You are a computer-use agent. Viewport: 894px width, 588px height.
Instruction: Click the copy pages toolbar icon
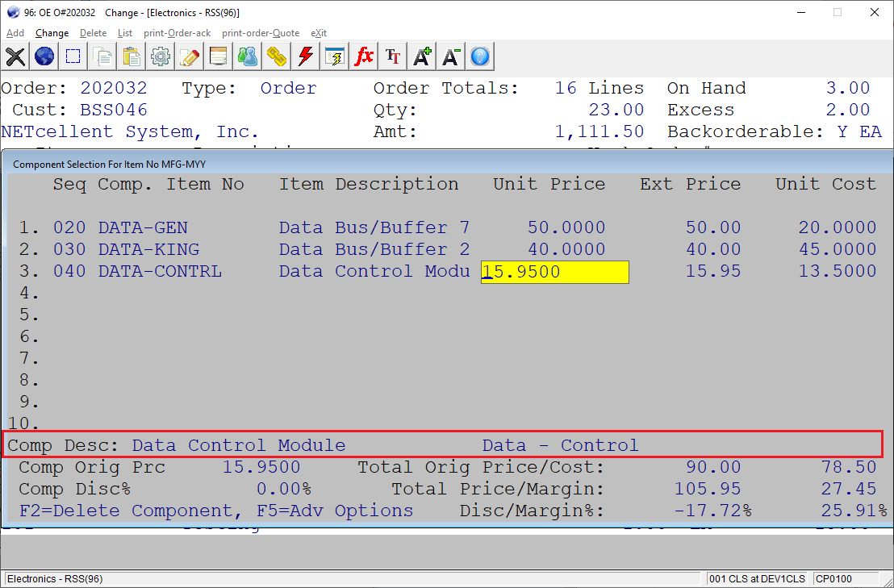(102, 56)
